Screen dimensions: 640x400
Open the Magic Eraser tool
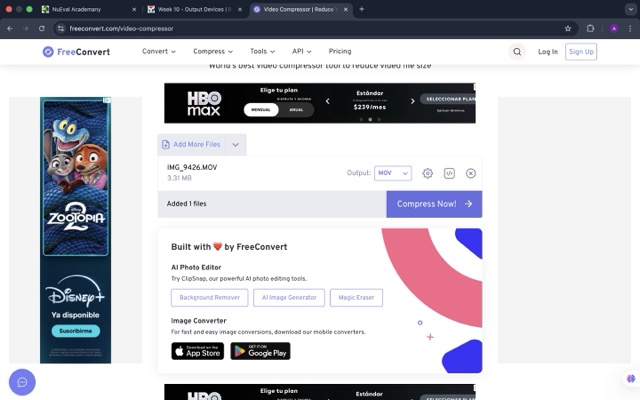click(356, 298)
